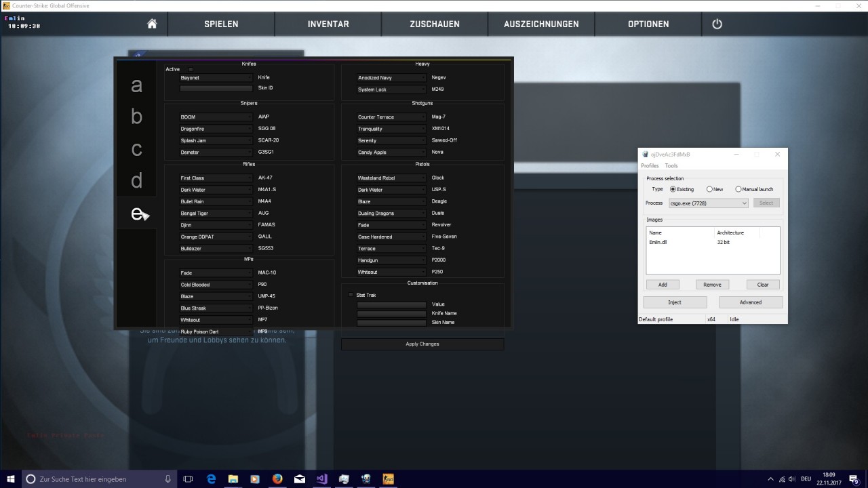
Task: Click the Knife Name input field
Action: (392, 314)
